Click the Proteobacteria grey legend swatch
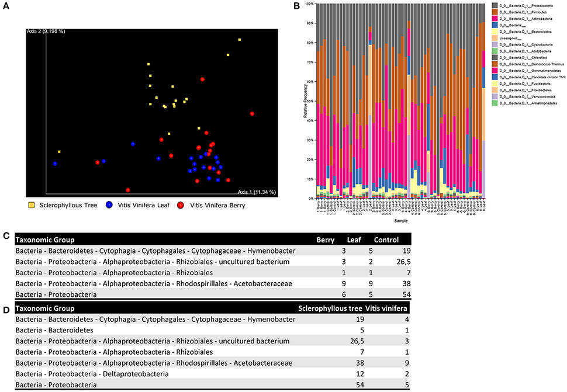The image size is (567, 392). (496, 7)
